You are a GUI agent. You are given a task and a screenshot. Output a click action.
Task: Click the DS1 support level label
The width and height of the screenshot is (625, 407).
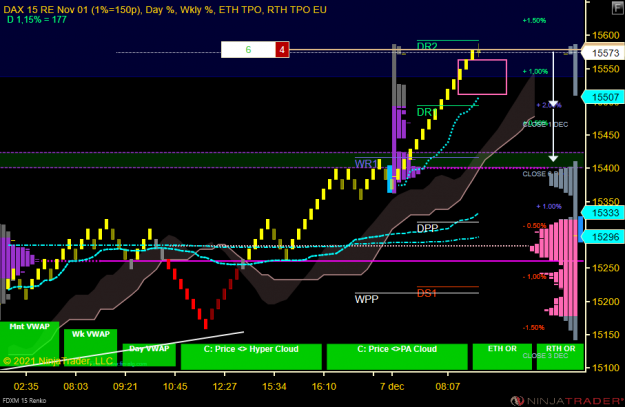[426, 293]
